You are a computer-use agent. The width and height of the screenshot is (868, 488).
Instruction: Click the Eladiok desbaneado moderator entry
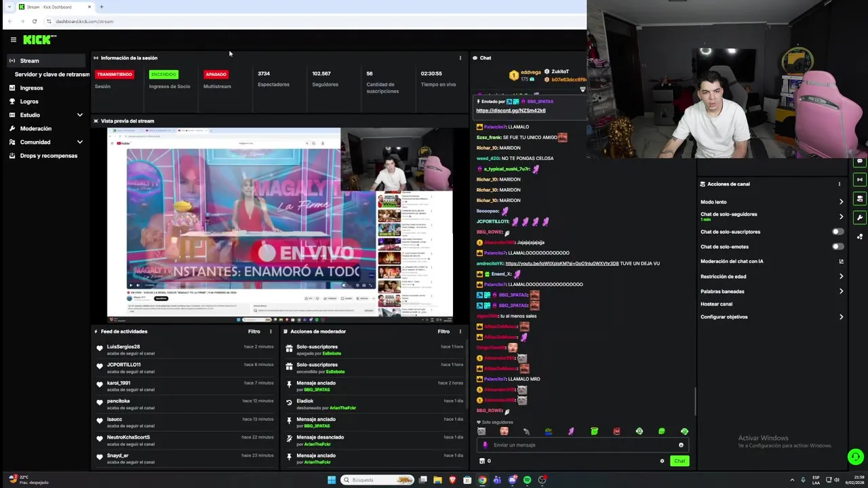(374, 404)
